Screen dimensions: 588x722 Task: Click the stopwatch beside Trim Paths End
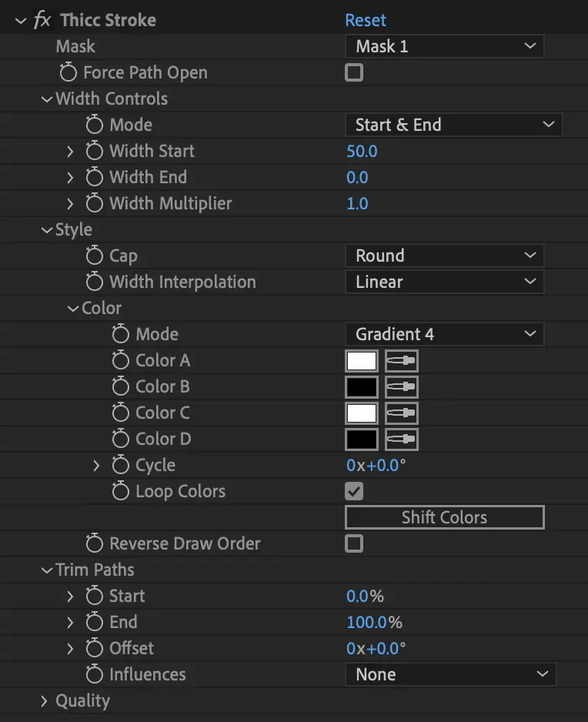pyautogui.click(x=95, y=623)
